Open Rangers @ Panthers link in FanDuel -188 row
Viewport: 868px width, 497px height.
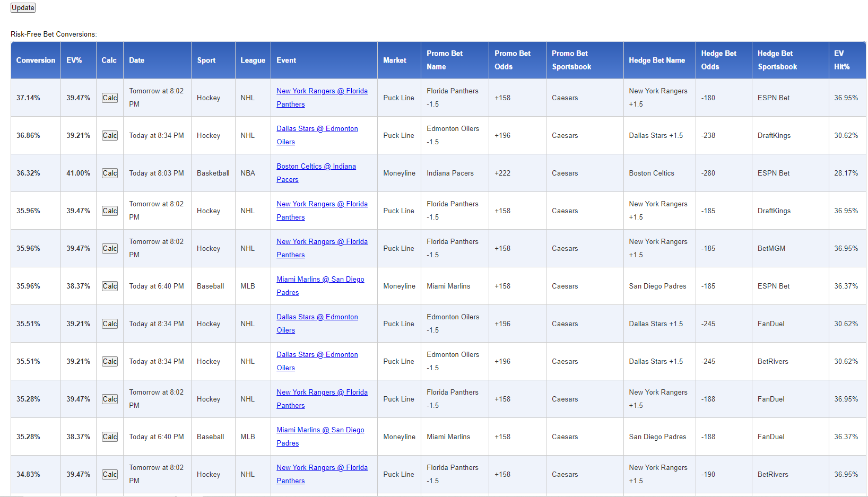(322, 399)
